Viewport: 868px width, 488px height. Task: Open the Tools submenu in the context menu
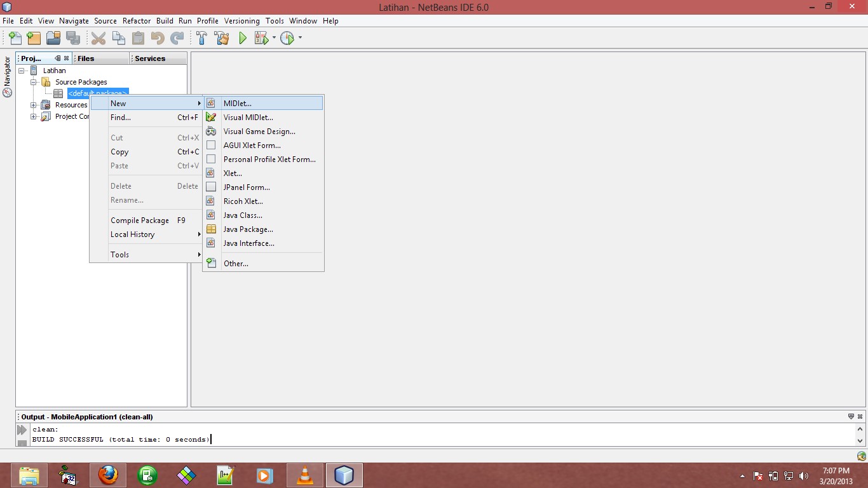point(146,255)
